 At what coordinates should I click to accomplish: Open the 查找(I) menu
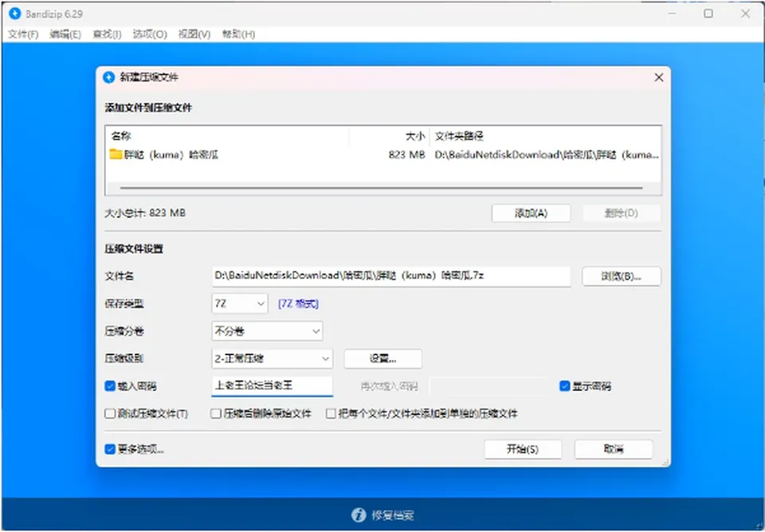107,34
